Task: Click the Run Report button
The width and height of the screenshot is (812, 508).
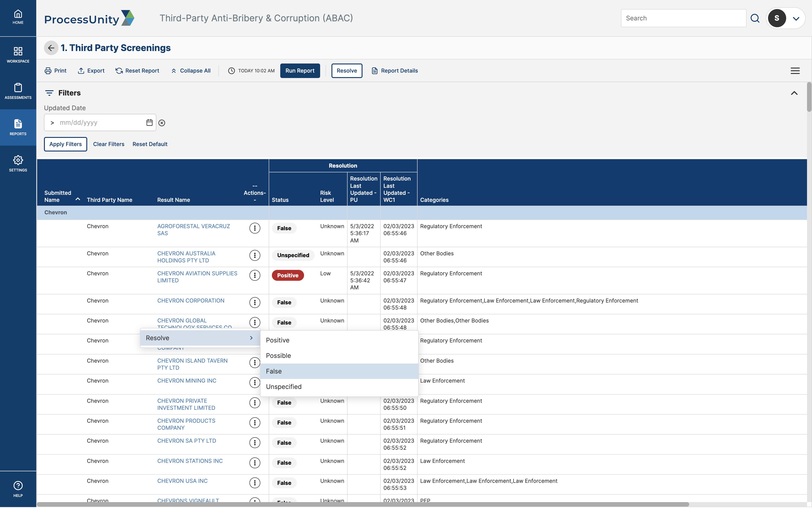Action: pyautogui.click(x=300, y=71)
